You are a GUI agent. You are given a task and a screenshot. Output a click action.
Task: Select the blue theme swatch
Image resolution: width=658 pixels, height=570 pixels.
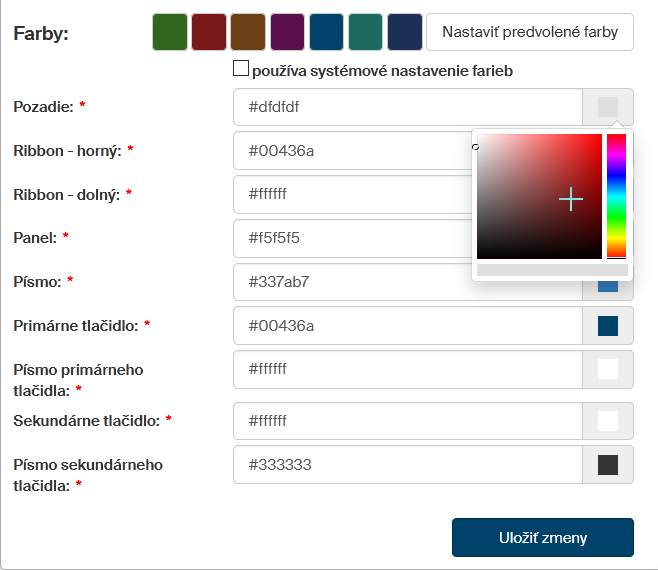click(x=326, y=32)
